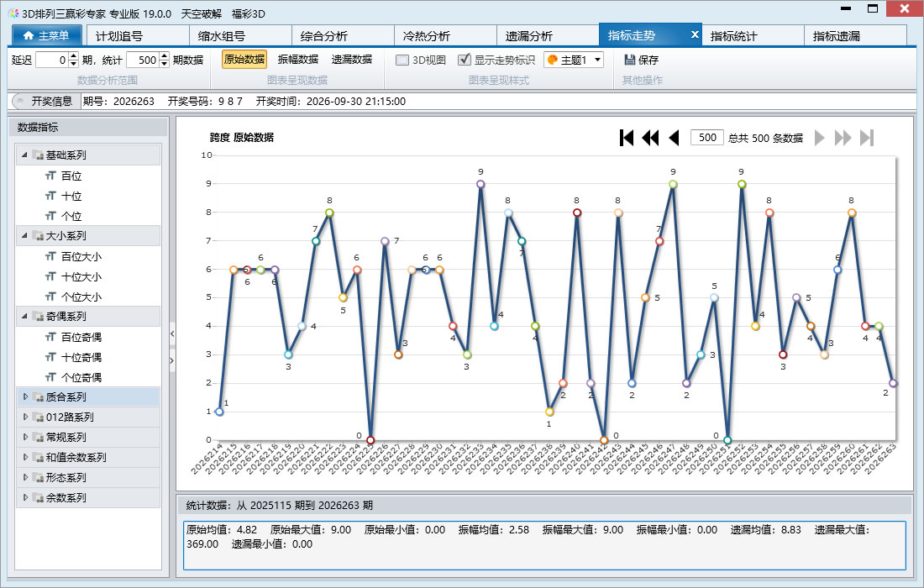
Task: Enable the 3D视图 checkbox
Action: [x=402, y=60]
